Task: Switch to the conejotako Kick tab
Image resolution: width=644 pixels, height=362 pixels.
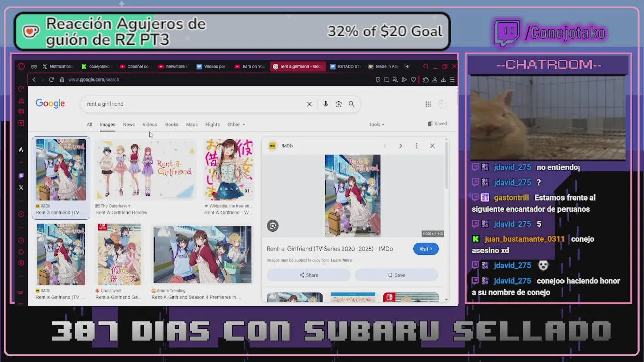Action: [97, 66]
